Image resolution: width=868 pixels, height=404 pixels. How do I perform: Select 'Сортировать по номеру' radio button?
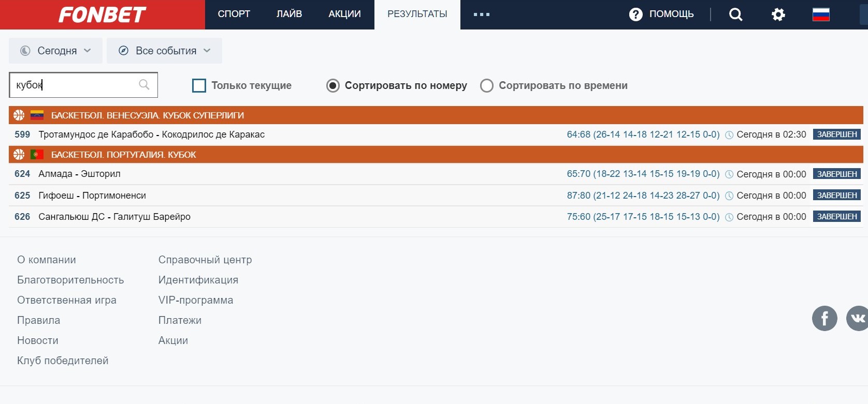coord(333,85)
